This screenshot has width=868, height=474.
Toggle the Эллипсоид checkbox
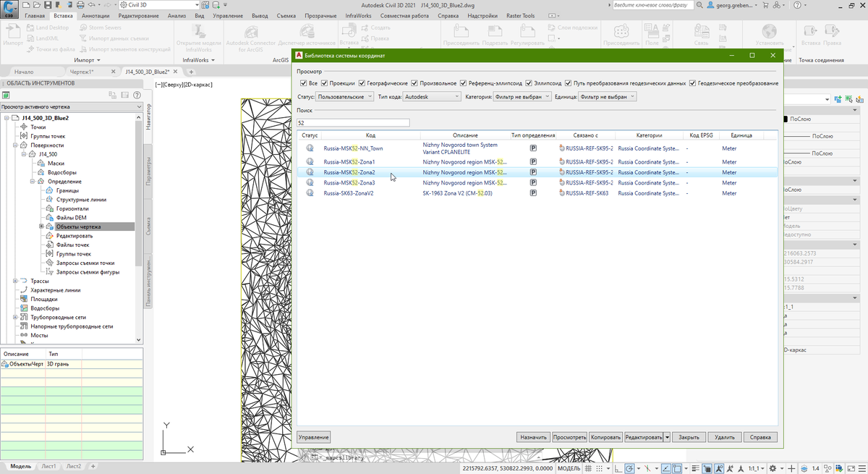tap(529, 83)
